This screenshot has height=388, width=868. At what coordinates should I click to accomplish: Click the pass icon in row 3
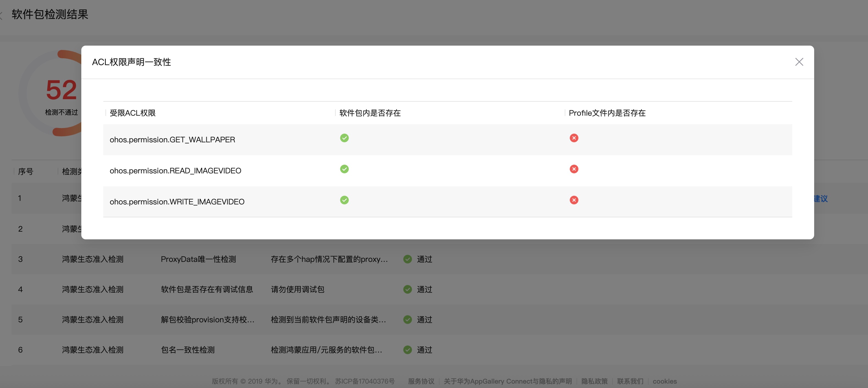[407, 259]
